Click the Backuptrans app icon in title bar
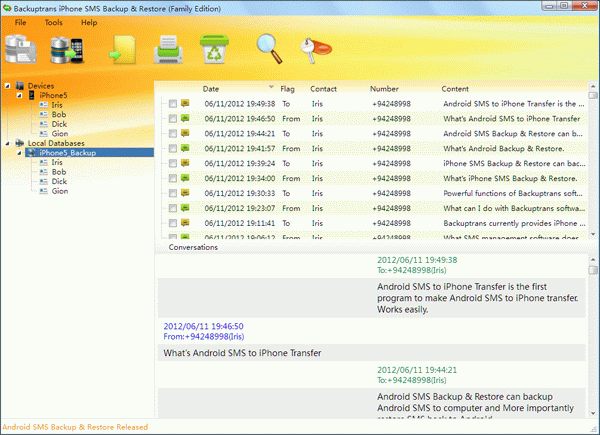 coord(7,8)
